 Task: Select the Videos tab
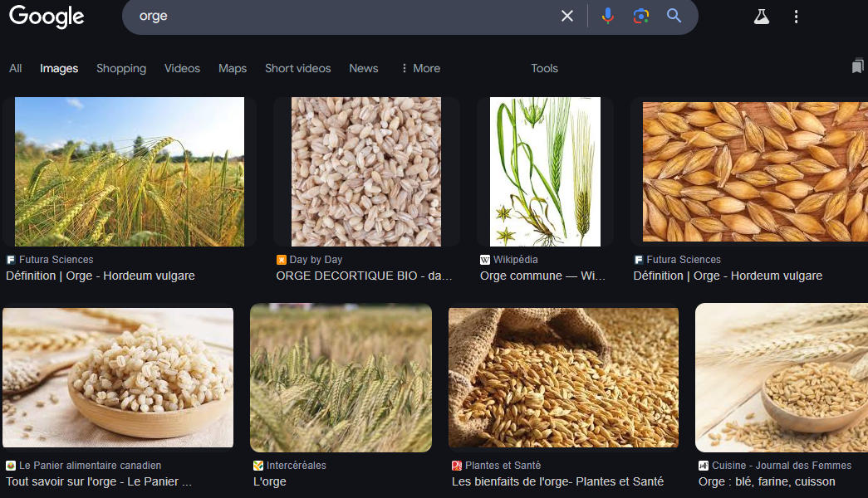pyautogui.click(x=182, y=68)
